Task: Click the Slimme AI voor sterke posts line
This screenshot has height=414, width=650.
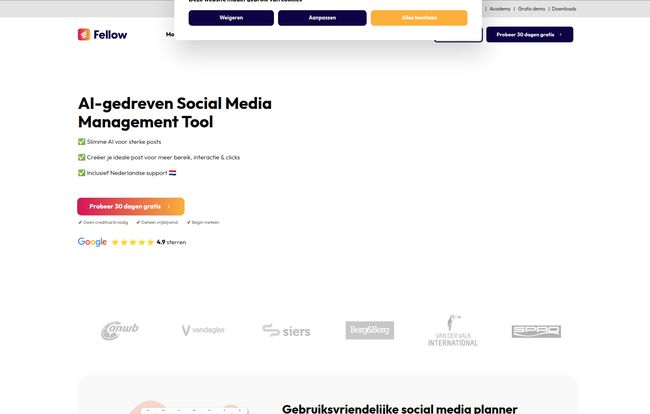Action: coord(119,142)
